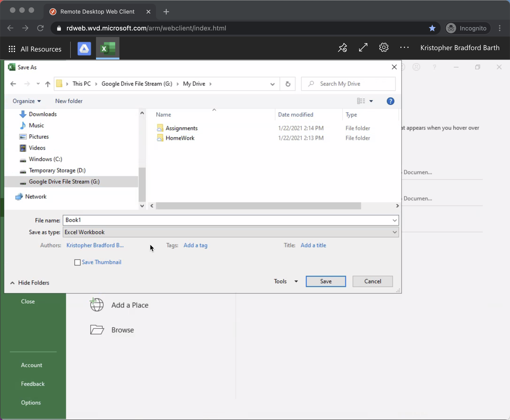Reload the browser page

coord(41,28)
